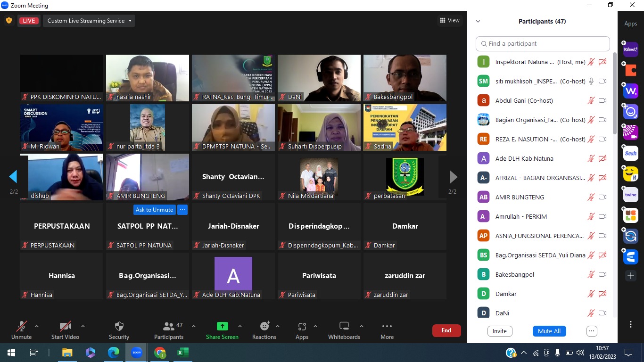The width and height of the screenshot is (644, 362).
Task: Click the encryption shield icon at top left
Action: coord(8,21)
